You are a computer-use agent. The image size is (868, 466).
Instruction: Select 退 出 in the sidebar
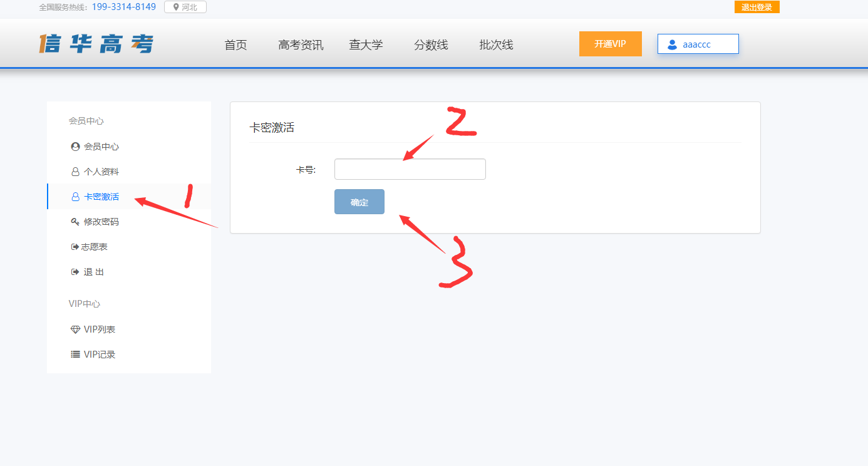pos(94,272)
